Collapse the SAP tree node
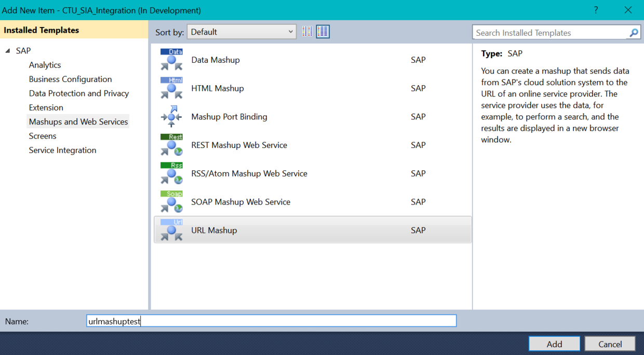644x355 pixels. tap(8, 51)
